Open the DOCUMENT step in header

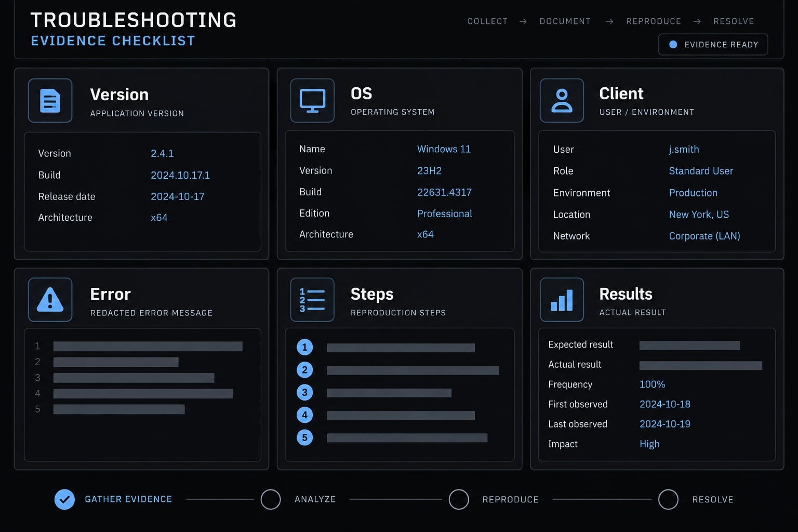[x=565, y=21]
